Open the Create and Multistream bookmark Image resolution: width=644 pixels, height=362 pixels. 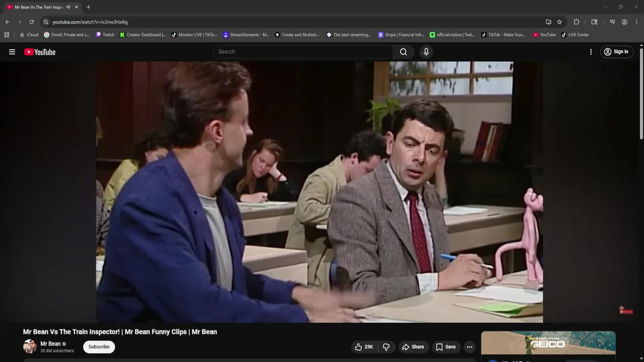(297, 35)
